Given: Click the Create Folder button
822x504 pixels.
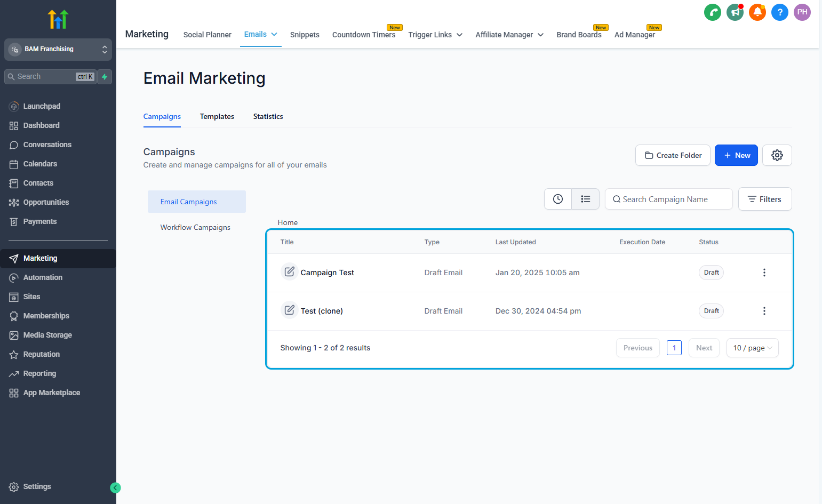Looking at the screenshot, I should pyautogui.click(x=673, y=155).
